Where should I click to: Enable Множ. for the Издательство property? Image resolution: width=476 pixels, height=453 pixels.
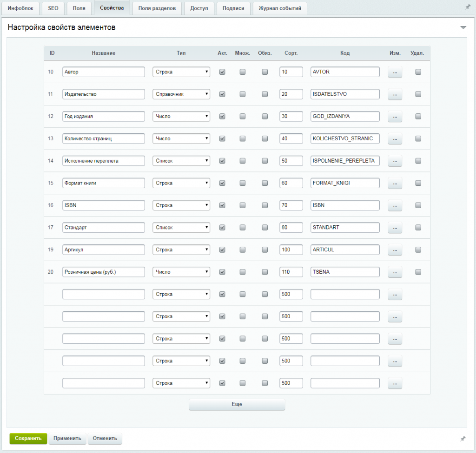click(x=243, y=94)
